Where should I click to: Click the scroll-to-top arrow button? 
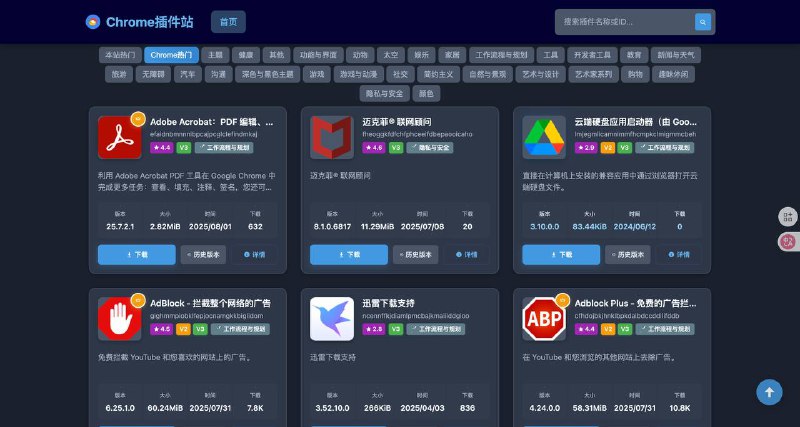pos(769,392)
